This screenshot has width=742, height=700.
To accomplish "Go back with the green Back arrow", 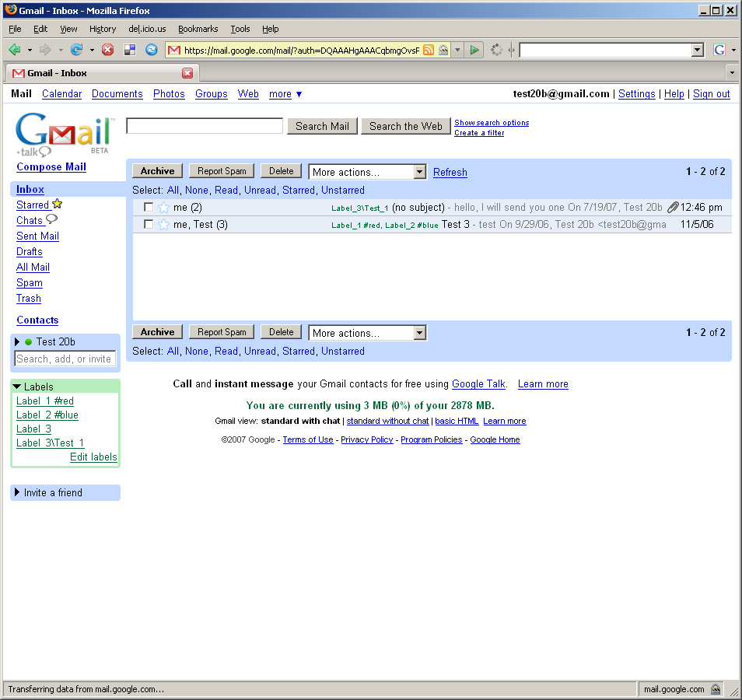I will point(15,50).
